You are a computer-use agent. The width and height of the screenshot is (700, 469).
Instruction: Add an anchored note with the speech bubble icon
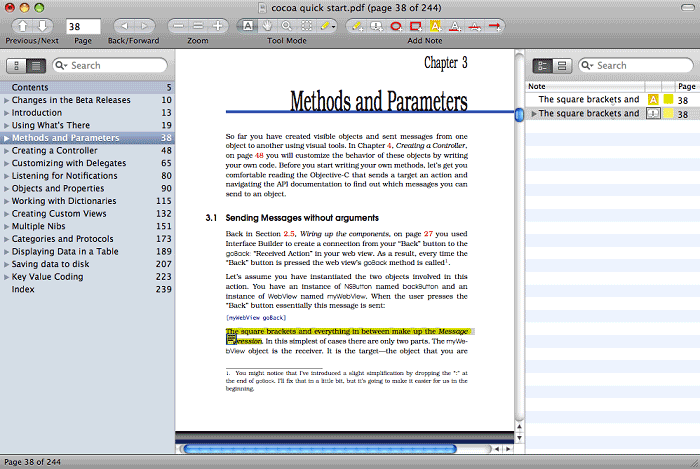[x=376, y=26]
